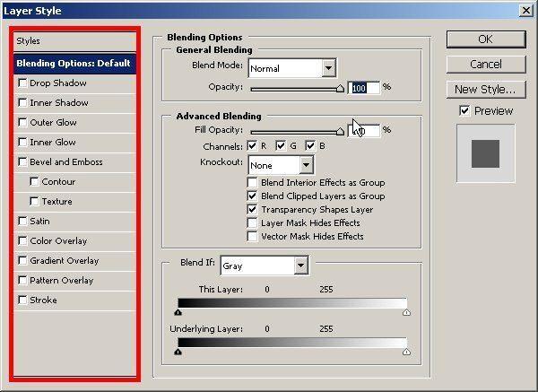The width and height of the screenshot is (538, 392).
Task: Click the Opacity slider thumb
Action: point(340,88)
